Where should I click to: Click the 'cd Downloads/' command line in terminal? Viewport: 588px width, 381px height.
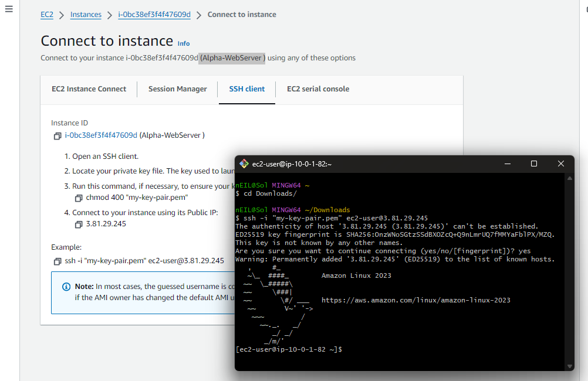click(x=266, y=193)
